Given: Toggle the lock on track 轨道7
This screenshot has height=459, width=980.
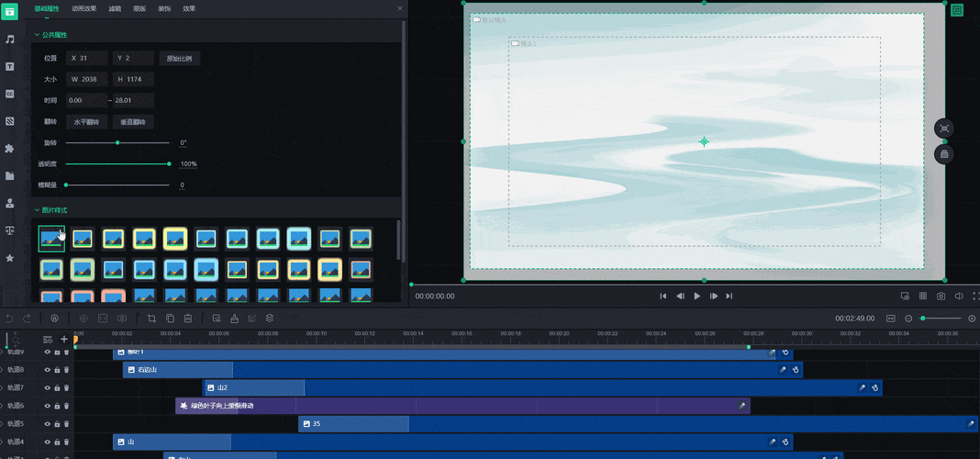Looking at the screenshot, I should click(57, 387).
